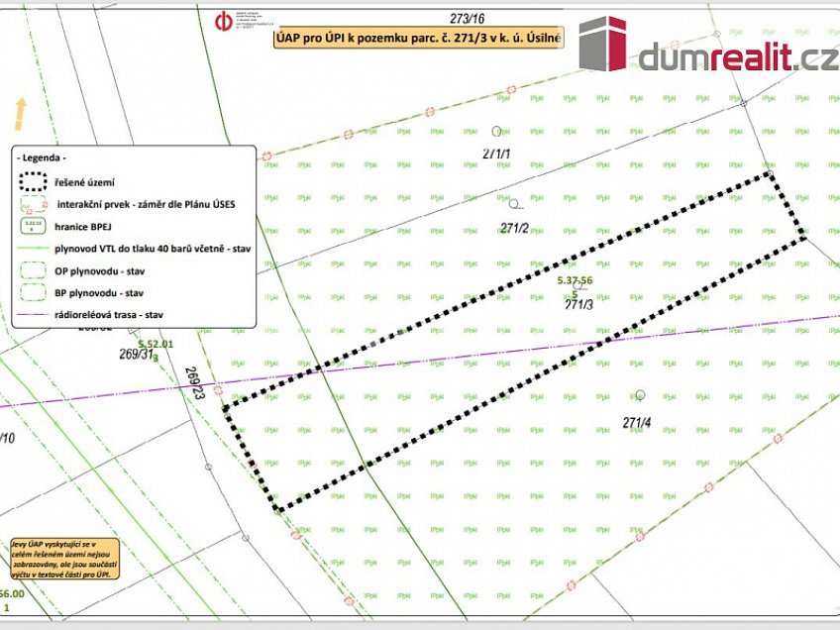Click parcel label 273/16 at top
840x630 pixels.
coord(467,18)
